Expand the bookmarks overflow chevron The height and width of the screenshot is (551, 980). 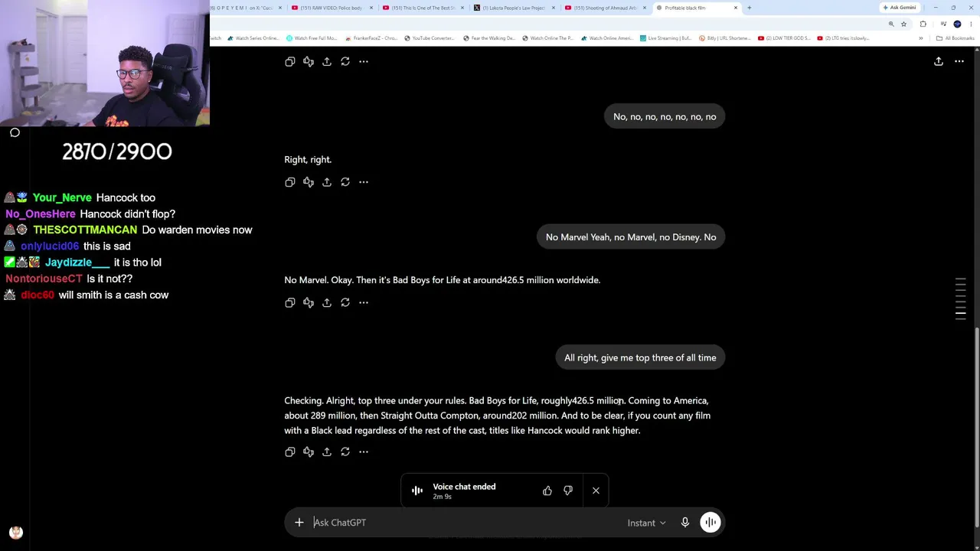point(921,38)
